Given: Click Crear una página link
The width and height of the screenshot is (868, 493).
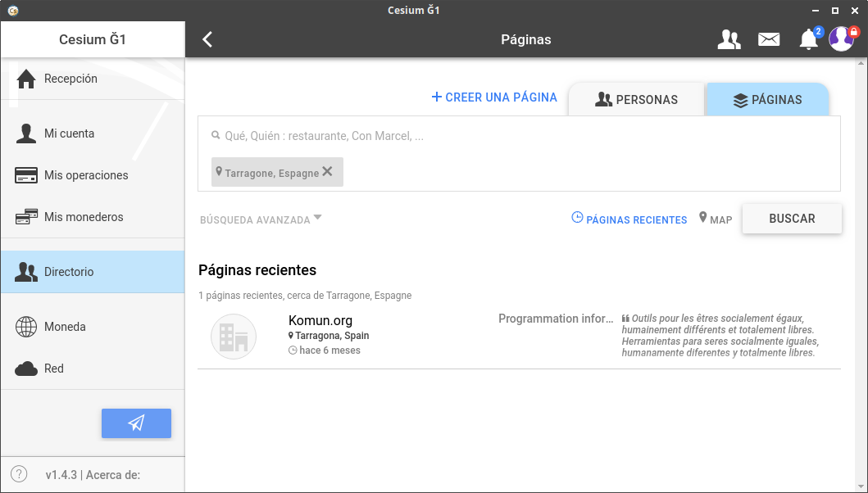Looking at the screenshot, I should (x=494, y=97).
